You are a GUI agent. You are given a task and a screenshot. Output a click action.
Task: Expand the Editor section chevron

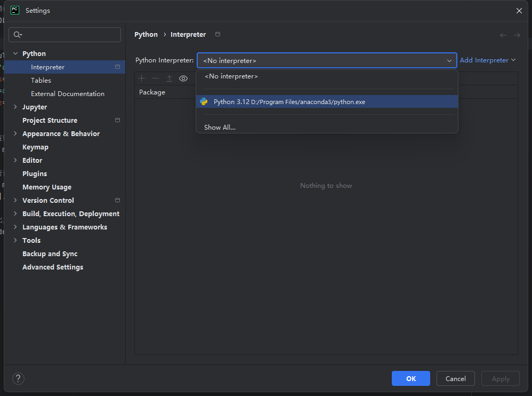15,160
